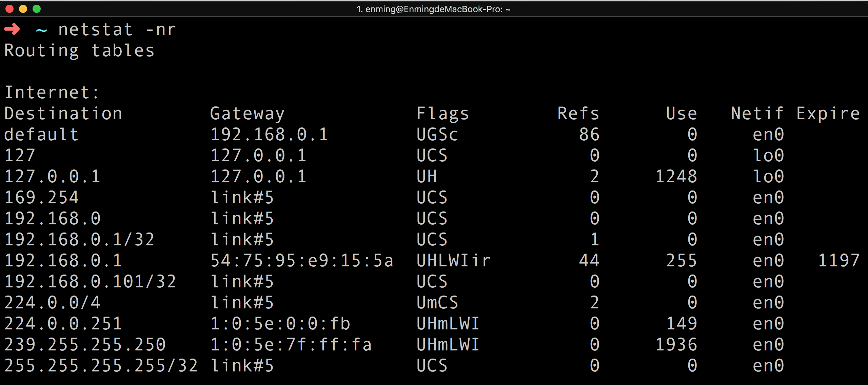Click the Gateway column header
Image resolution: width=868 pixels, height=385 pixels.
click(247, 114)
